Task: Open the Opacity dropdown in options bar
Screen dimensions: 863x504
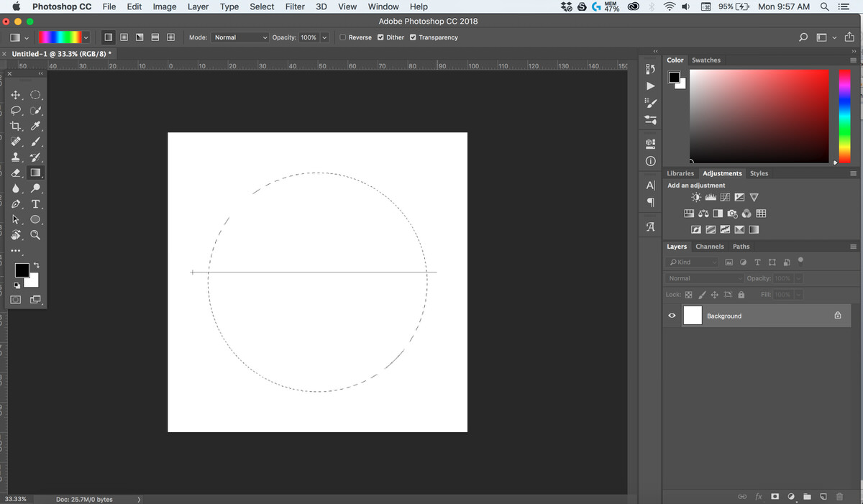Action: point(325,37)
